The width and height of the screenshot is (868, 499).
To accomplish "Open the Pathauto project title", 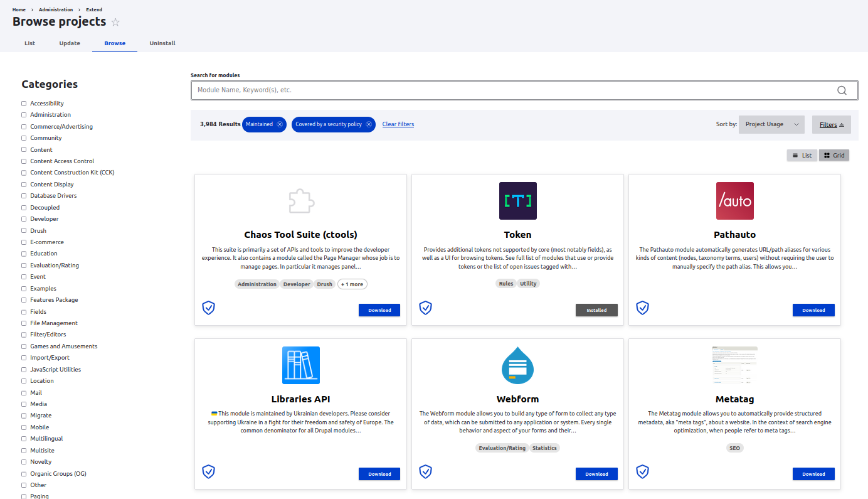I will tap(735, 235).
